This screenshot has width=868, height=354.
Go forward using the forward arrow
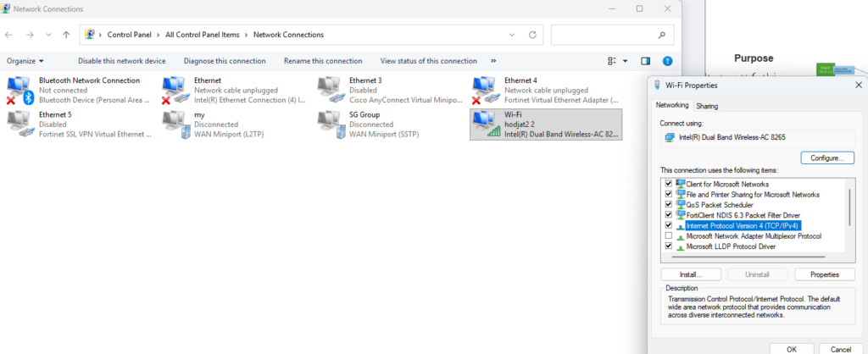[x=30, y=34]
